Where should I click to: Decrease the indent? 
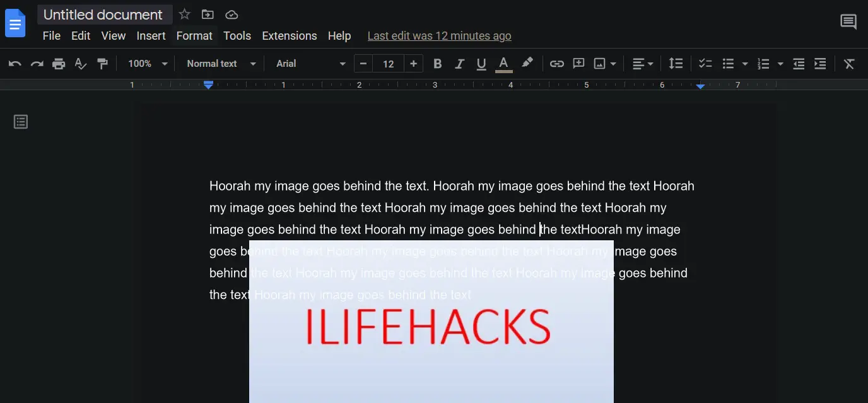click(x=799, y=64)
